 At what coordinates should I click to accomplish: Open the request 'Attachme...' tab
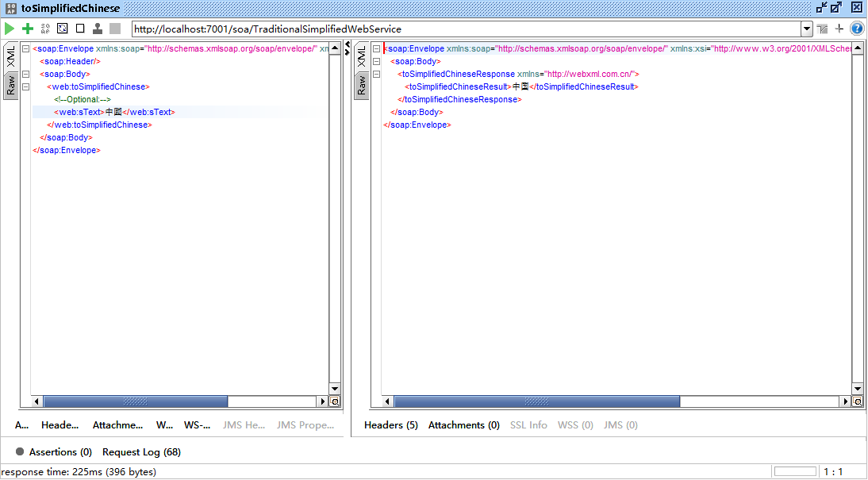click(x=117, y=425)
